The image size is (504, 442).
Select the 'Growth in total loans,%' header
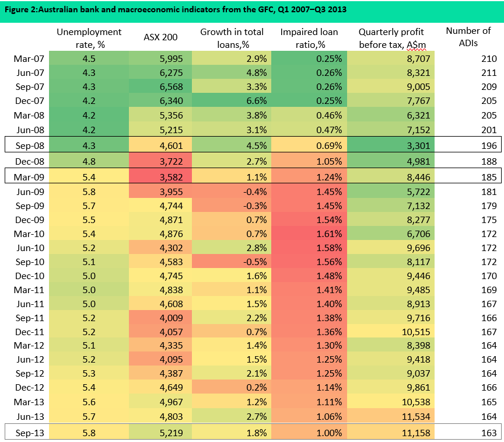click(x=232, y=37)
